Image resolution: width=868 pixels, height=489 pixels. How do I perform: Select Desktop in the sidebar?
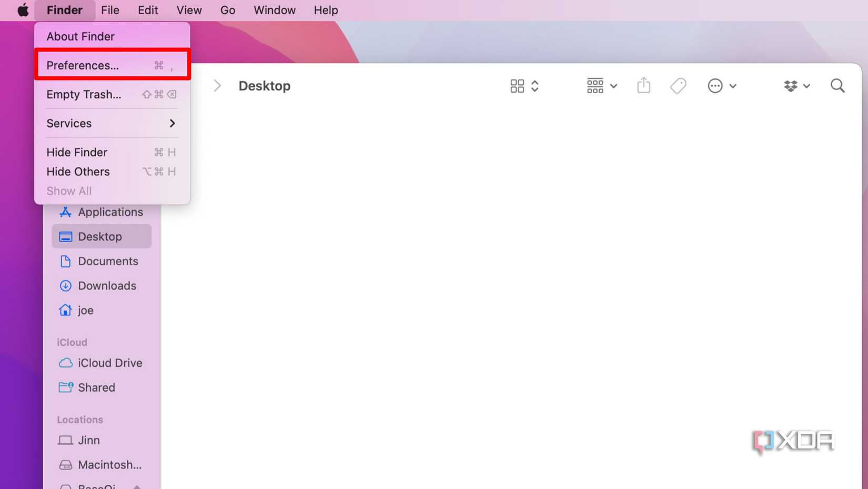pyautogui.click(x=102, y=236)
